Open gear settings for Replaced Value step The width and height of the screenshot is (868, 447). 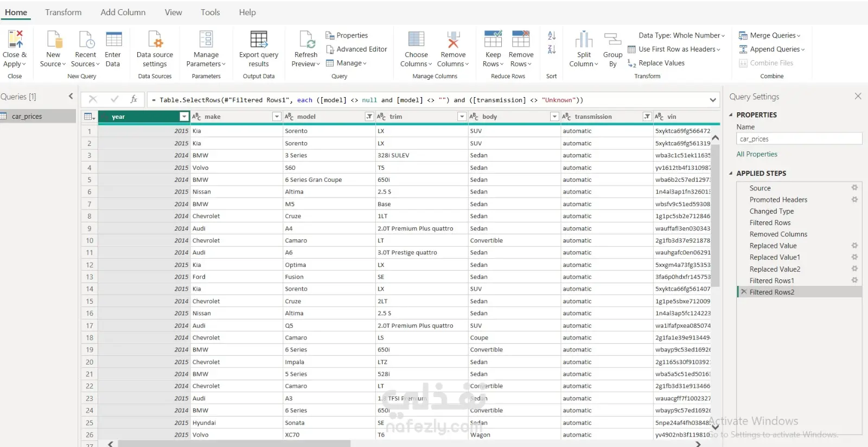[x=854, y=246]
